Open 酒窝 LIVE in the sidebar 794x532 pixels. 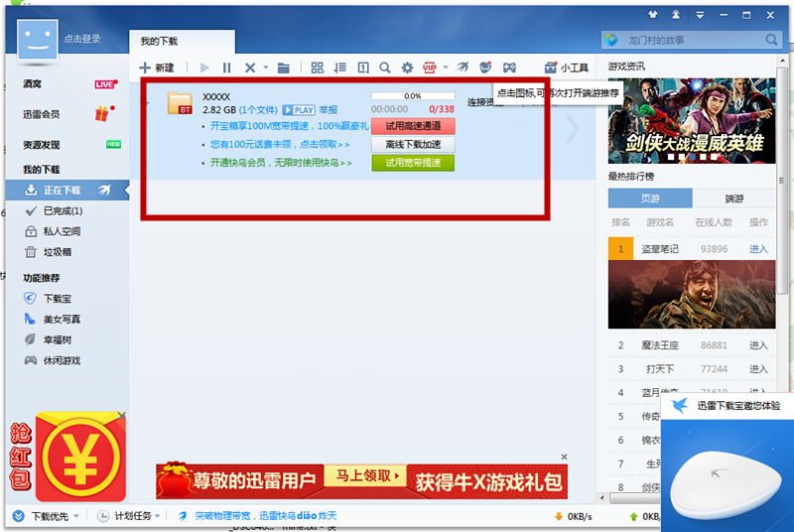pos(68,84)
